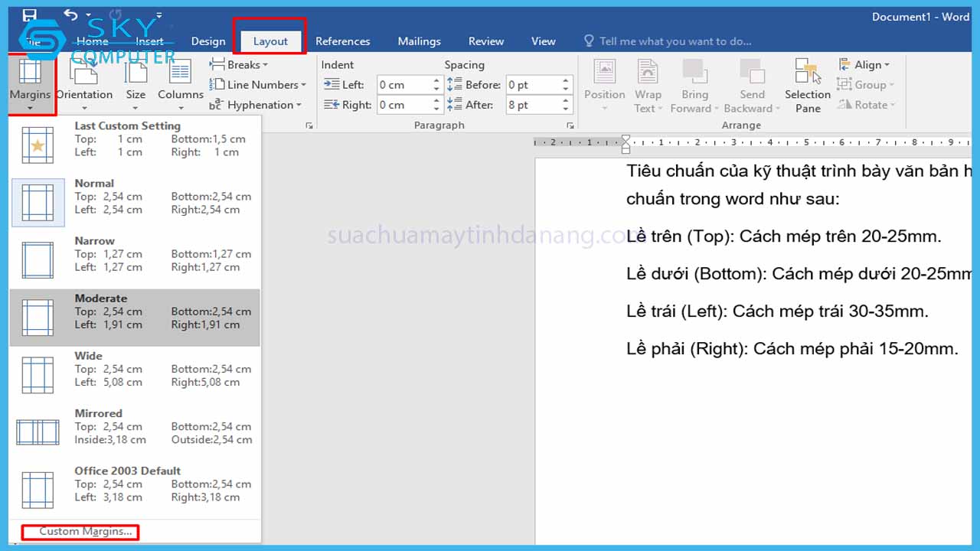
Task: Select the Narrow margin preset
Action: [x=135, y=259]
